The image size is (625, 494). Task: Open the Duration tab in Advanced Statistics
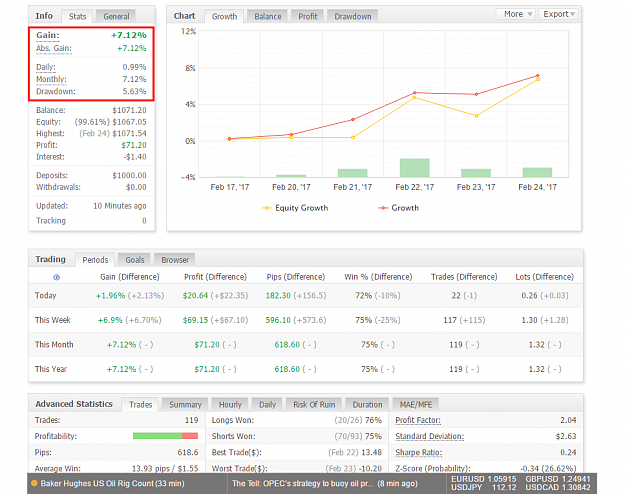(x=367, y=405)
